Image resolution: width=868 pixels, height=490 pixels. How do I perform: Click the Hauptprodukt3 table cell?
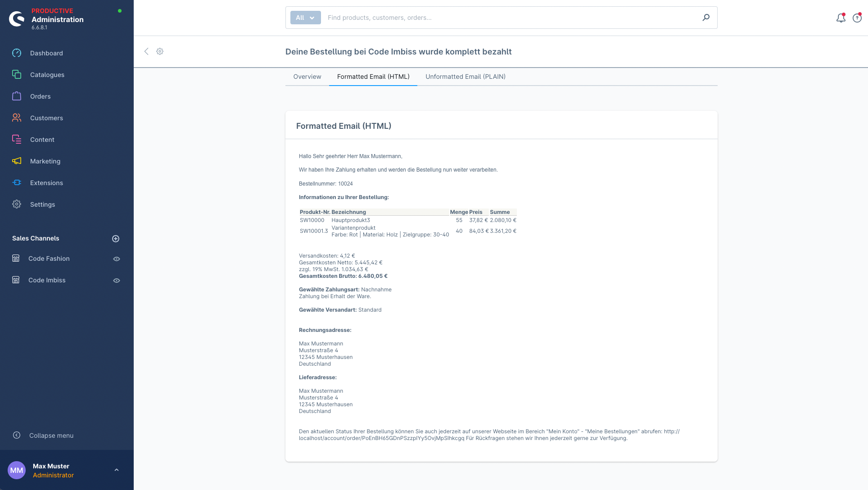351,220
